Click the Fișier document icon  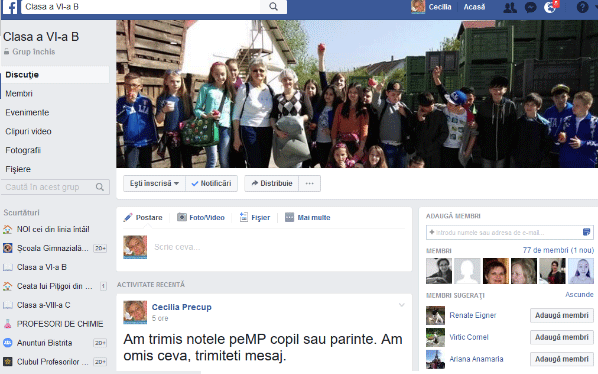click(x=244, y=217)
